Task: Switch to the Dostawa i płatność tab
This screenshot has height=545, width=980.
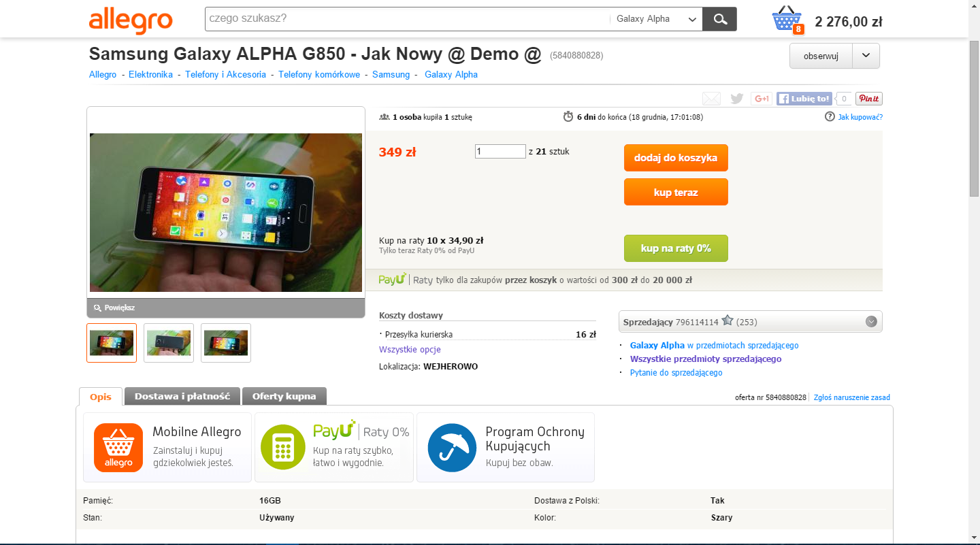Action: coord(182,396)
